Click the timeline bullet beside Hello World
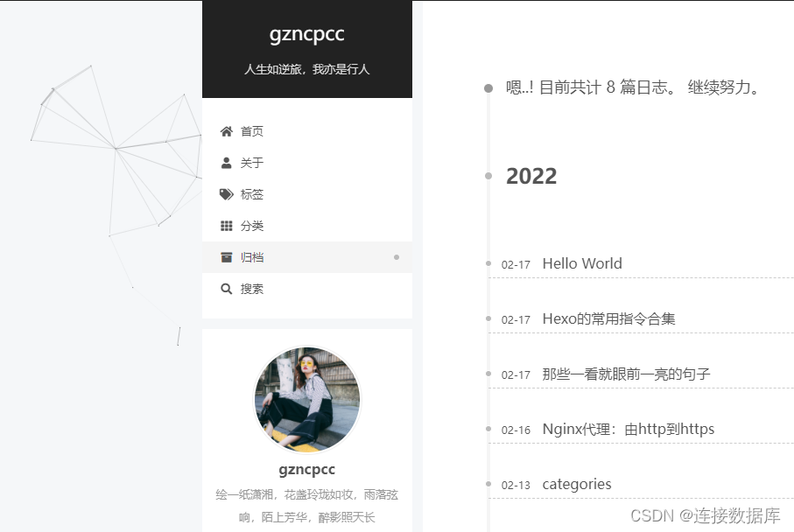 488,263
